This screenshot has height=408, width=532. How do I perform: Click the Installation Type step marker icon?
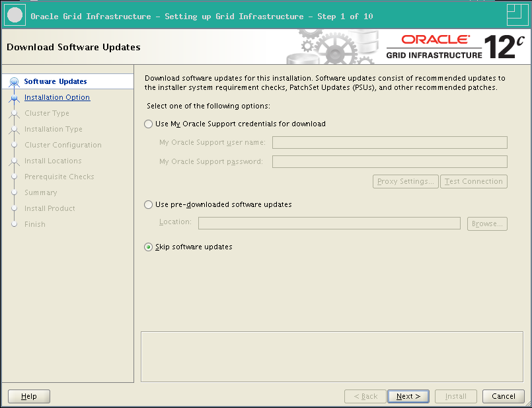(15, 130)
